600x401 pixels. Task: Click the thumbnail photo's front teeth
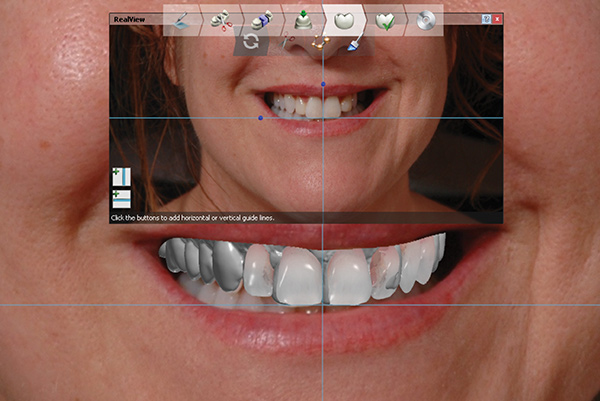click(310, 104)
